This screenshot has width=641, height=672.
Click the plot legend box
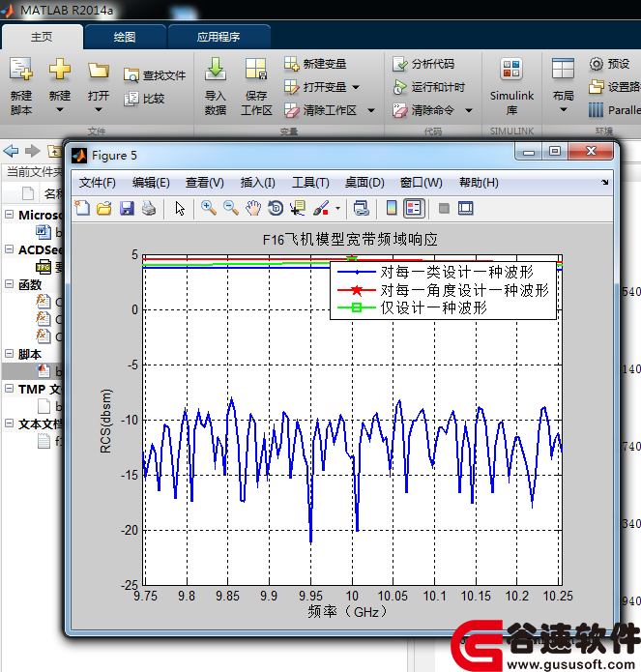[443, 291]
